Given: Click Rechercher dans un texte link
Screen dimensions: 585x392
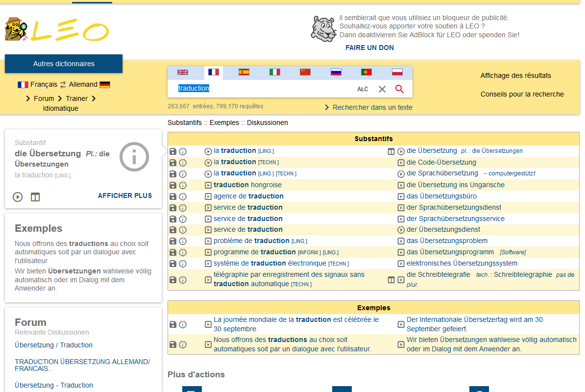Looking at the screenshot, I should pos(372,107).
